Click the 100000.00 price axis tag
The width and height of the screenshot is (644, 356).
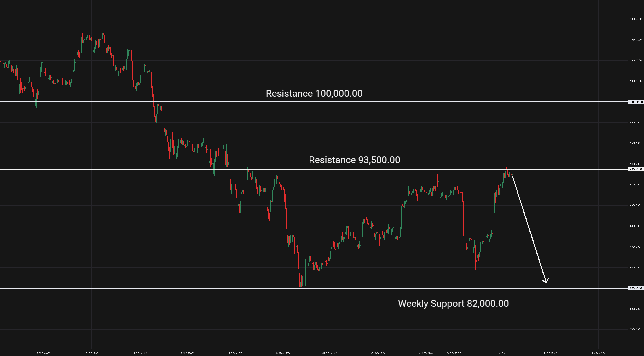636,102
